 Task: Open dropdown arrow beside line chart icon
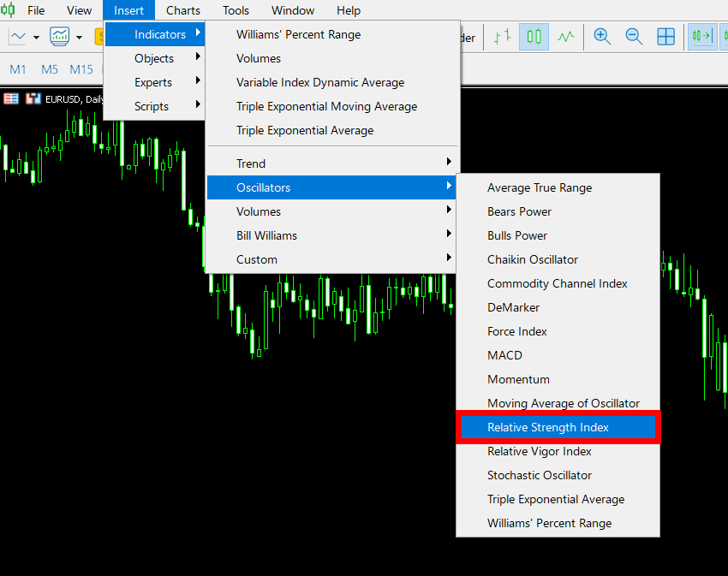(36, 38)
